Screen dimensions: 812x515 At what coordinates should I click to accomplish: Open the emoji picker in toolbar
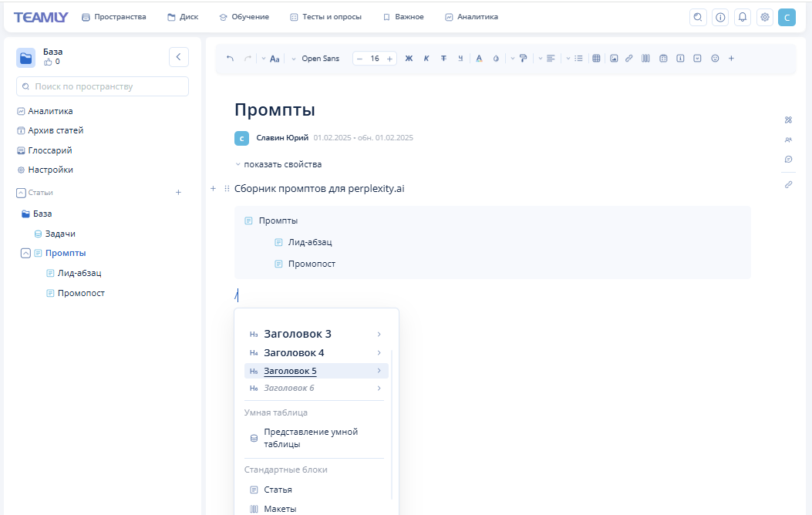pyautogui.click(x=715, y=59)
